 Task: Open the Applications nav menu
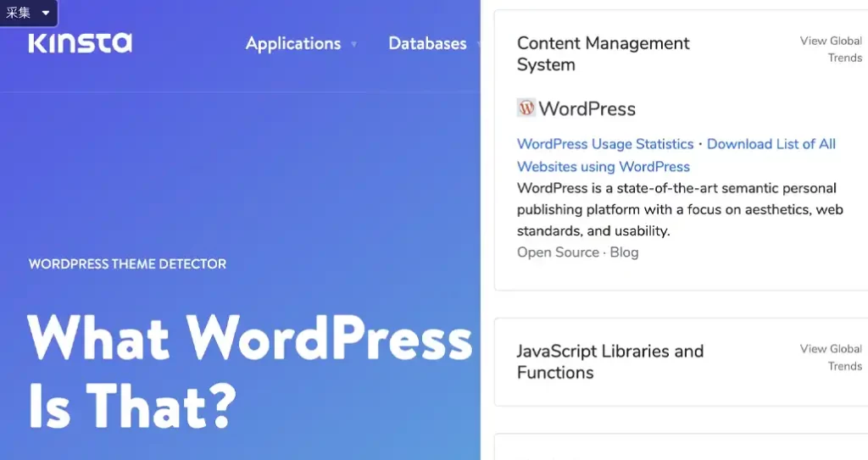pyautogui.click(x=293, y=43)
